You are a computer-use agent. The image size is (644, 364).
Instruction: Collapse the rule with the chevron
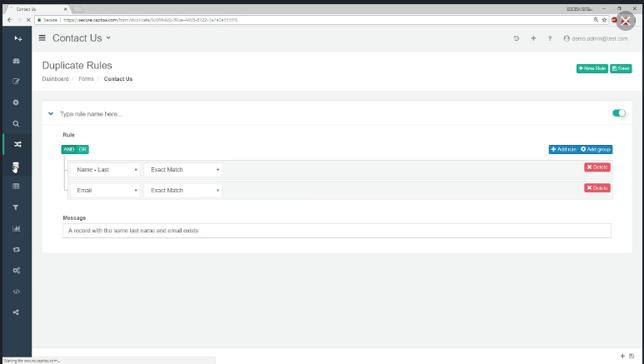51,113
